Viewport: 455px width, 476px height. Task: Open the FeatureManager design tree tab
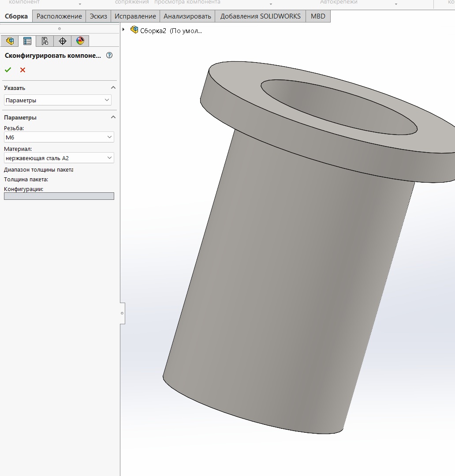tap(10, 41)
